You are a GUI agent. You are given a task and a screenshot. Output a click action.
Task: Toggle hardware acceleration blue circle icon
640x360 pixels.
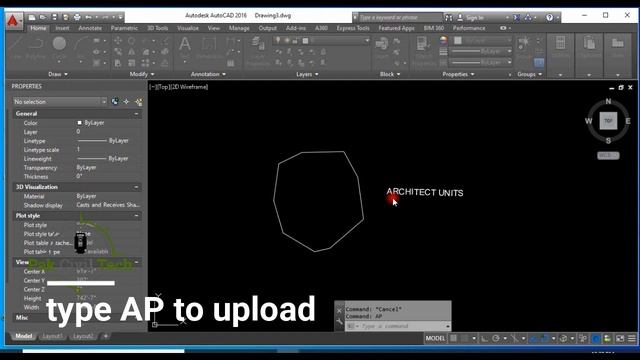[596, 338]
